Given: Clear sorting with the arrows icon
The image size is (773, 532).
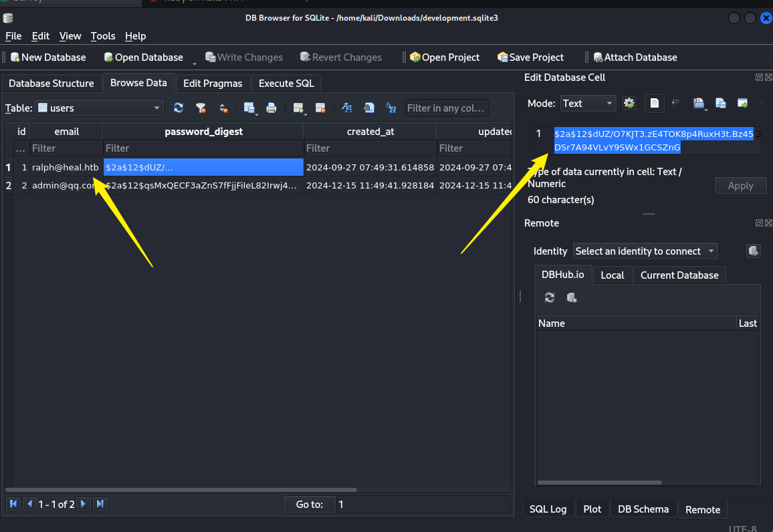Looking at the screenshot, I should pyautogui.click(x=223, y=108).
